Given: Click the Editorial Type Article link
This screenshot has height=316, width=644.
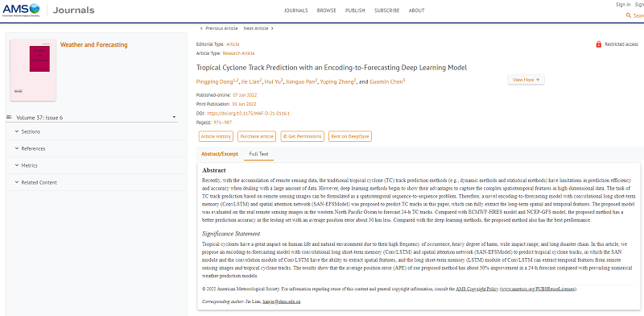Looking at the screenshot, I should [x=233, y=44].
